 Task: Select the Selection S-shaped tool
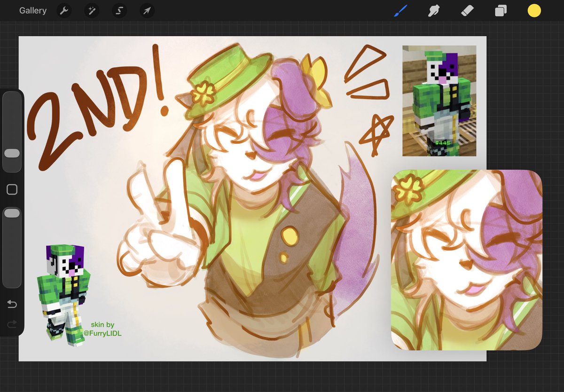click(x=119, y=11)
